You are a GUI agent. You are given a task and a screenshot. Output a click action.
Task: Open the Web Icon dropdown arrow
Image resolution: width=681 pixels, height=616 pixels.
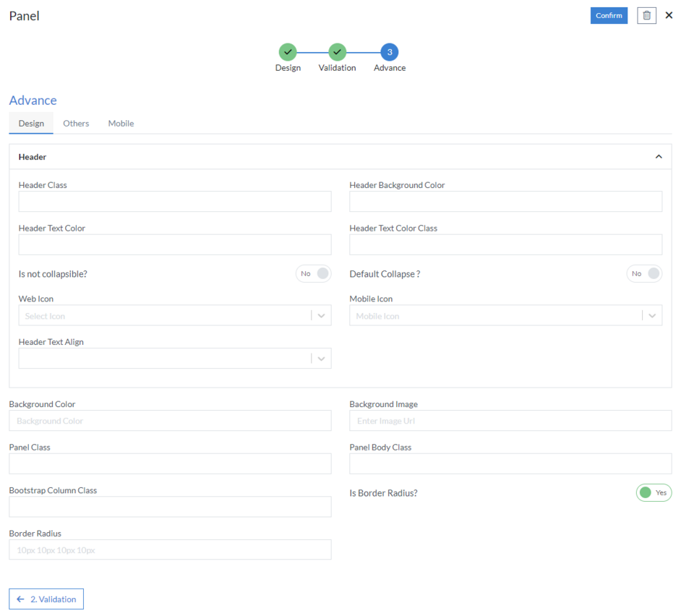click(322, 315)
